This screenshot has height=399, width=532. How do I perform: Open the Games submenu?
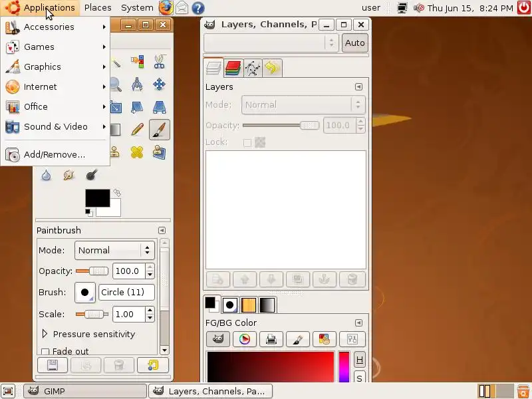(55, 47)
